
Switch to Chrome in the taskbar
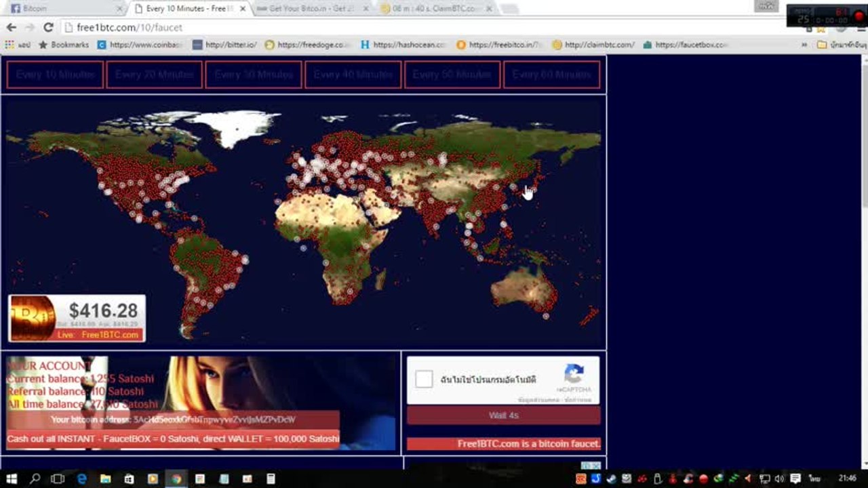176,479
